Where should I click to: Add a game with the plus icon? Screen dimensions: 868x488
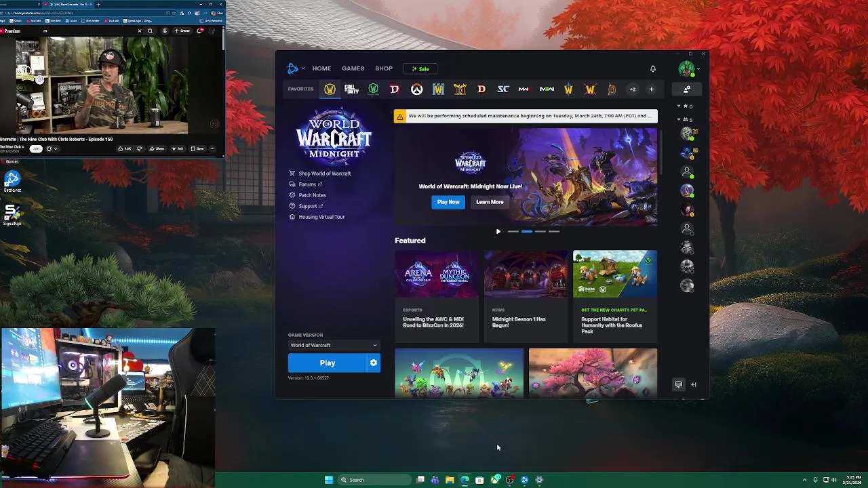pyautogui.click(x=651, y=89)
